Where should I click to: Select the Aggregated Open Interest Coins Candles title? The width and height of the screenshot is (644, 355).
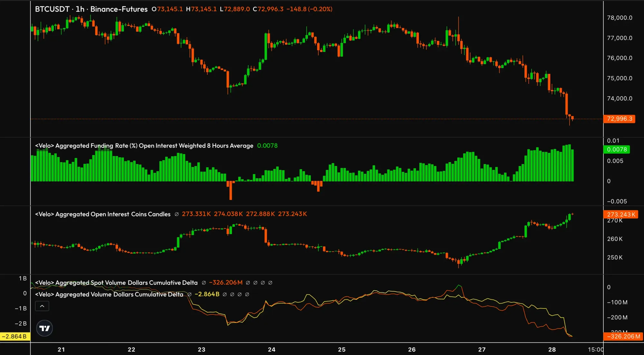(103, 214)
